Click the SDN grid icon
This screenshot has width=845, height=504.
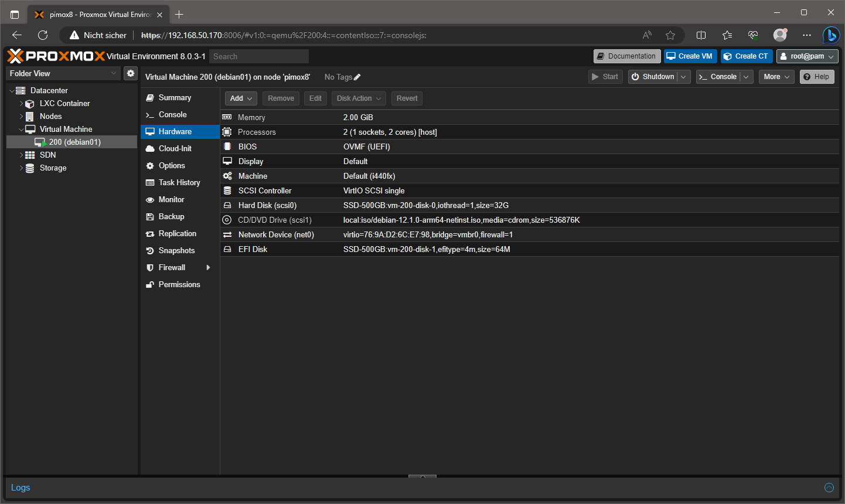point(30,155)
